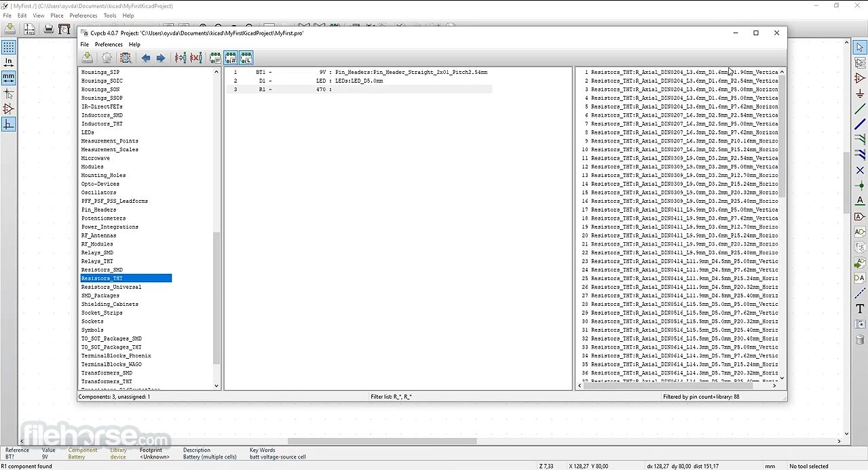The height and width of the screenshot is (470, 868).
Task: Select the no-connect flag tool
Action: tap(860, 170)
